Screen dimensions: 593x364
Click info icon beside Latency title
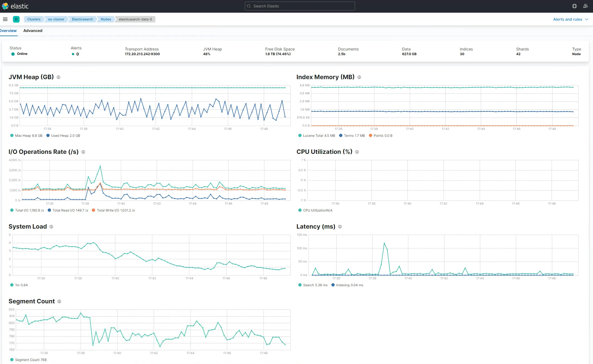[340, 227]
